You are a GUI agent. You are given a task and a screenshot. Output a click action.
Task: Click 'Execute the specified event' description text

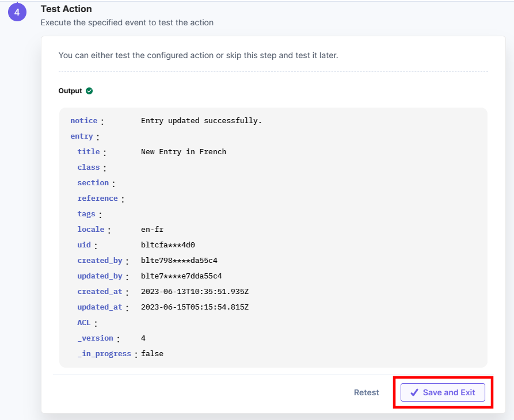127,22
